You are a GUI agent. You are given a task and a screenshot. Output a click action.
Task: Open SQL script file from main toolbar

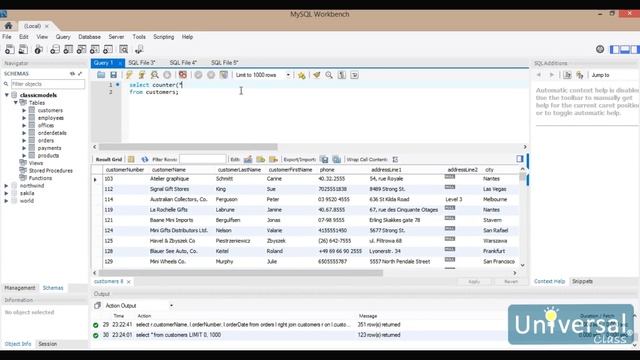click(23, 49)
